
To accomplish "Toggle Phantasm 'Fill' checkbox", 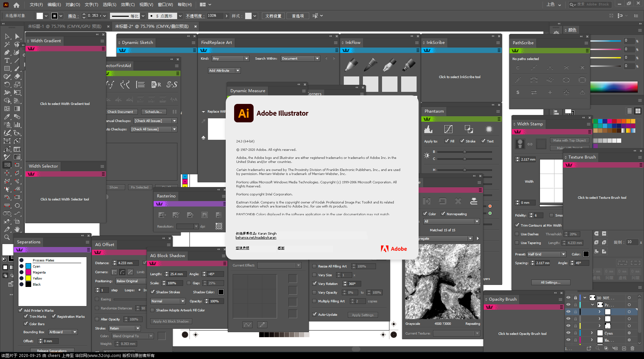I will coord(447,141).
